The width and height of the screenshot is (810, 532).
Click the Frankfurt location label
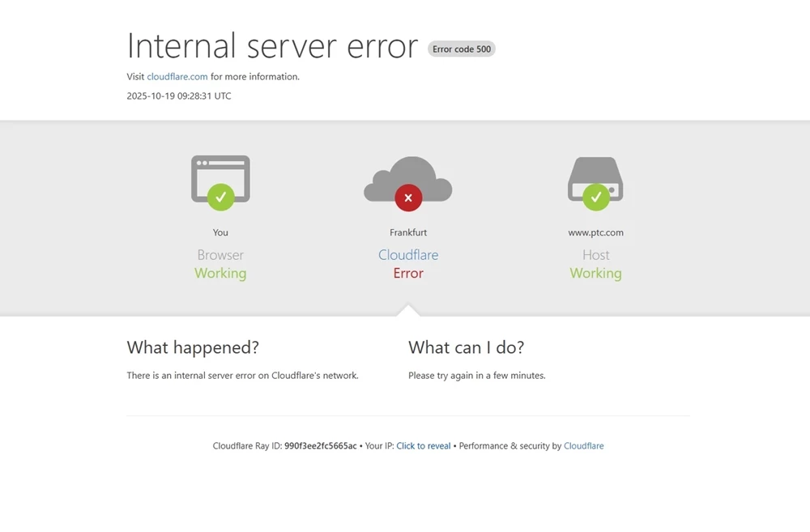408,232
